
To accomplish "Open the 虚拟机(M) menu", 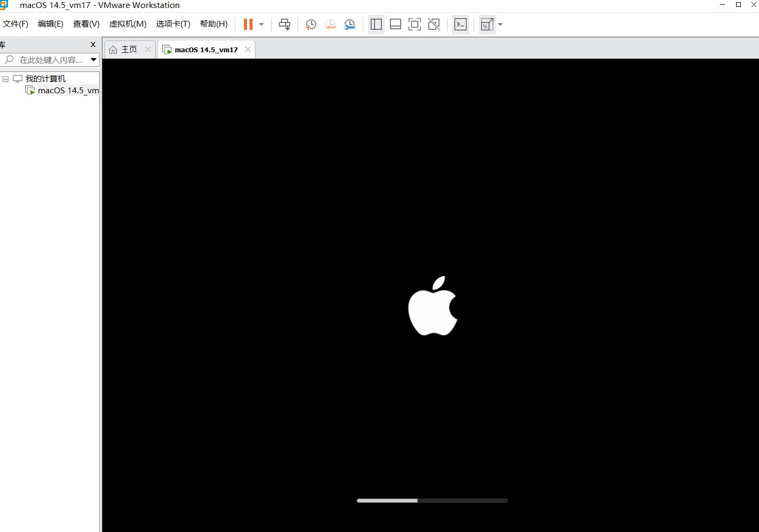I will click(127, 24).
